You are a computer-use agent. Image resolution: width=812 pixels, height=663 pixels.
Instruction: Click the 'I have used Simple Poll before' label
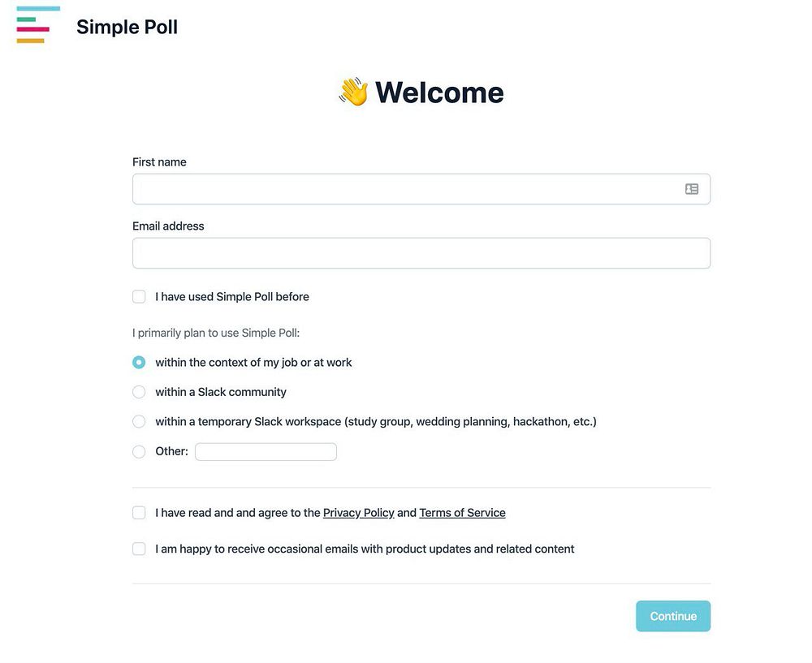(x=232, y=296)
